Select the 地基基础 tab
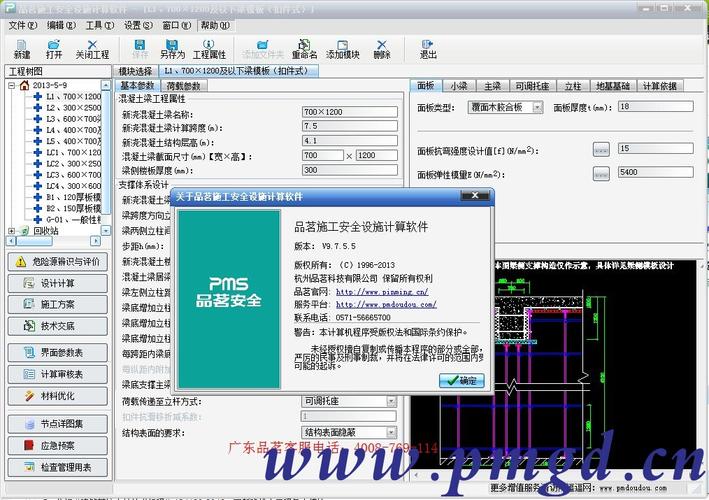This screenshot has height=500, width=709. click(613, 86)
